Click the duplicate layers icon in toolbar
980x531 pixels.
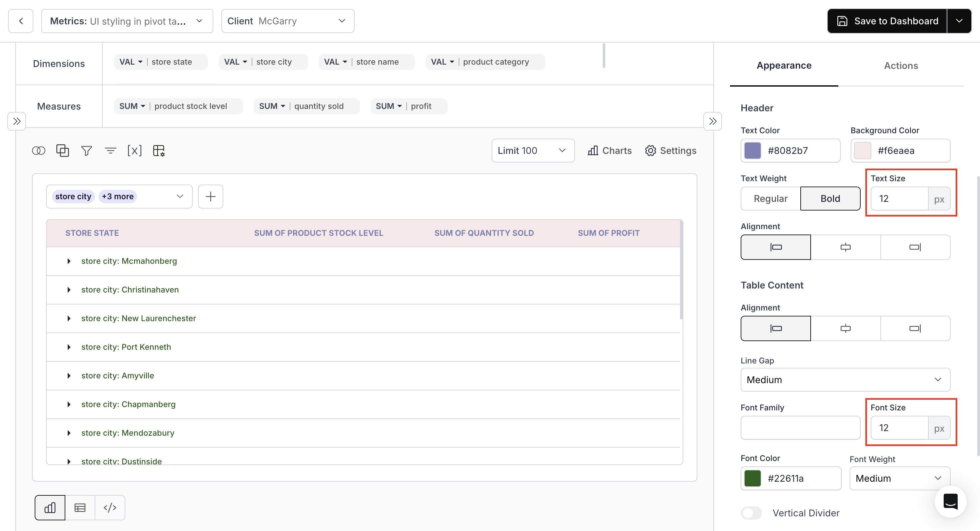tap(62, 151)
